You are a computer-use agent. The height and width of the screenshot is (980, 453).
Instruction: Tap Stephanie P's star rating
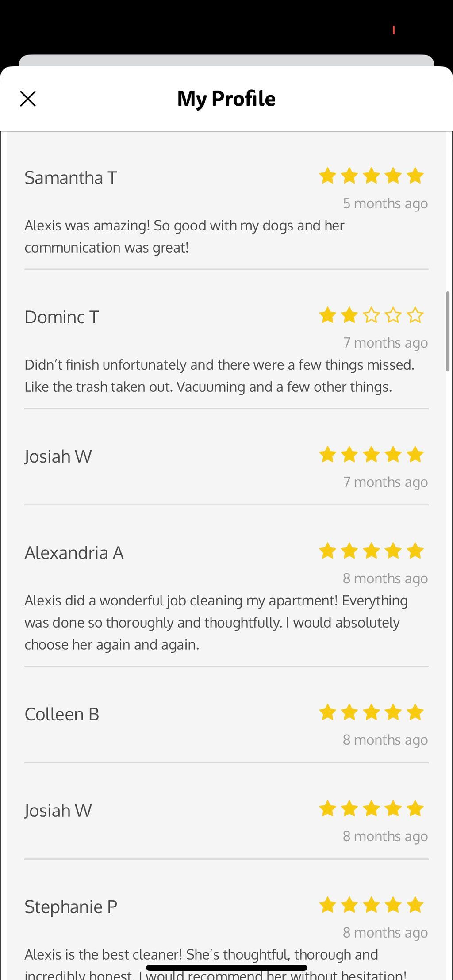(371, 905)
